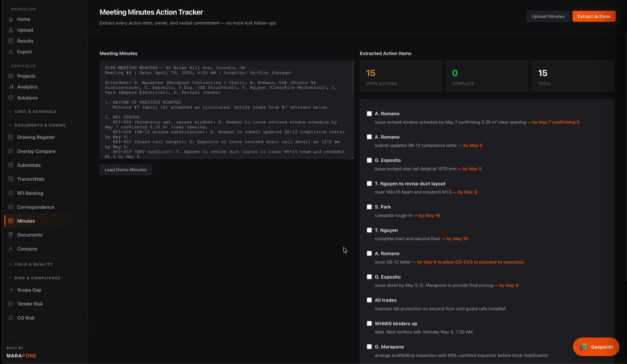627x364 pixels.
Task: Check G. Esposito final pricing by May 8 item
Action: pos(369,277)
